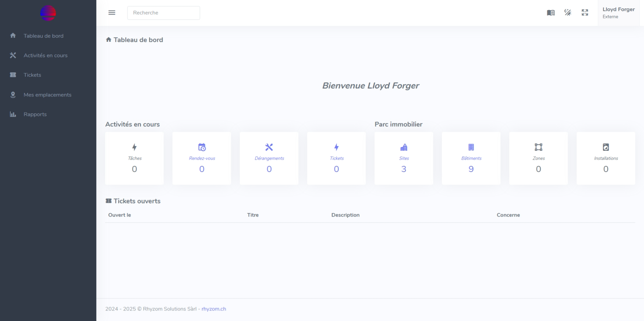Click the Rhyzom logo in sidebar
The height and width of the screenshot is (321, 644).
click(x=48, y=13)
